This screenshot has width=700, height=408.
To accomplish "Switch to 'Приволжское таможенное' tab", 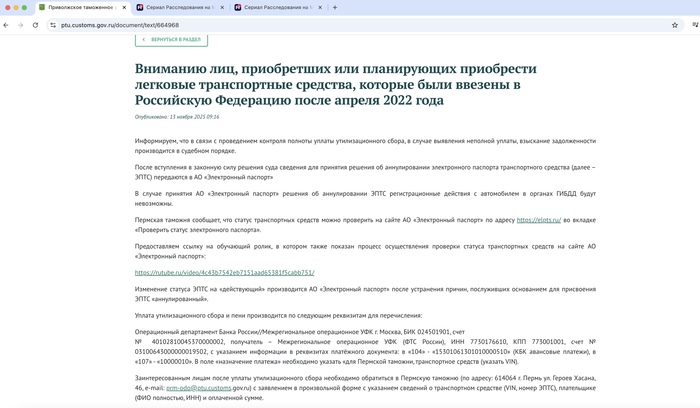I will click(80, 8).
